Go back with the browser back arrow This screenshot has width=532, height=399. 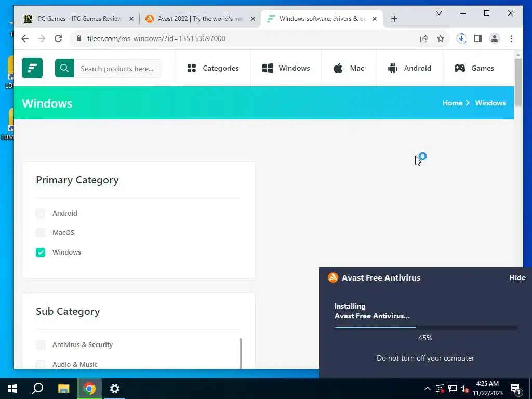(x=25, y=38)
